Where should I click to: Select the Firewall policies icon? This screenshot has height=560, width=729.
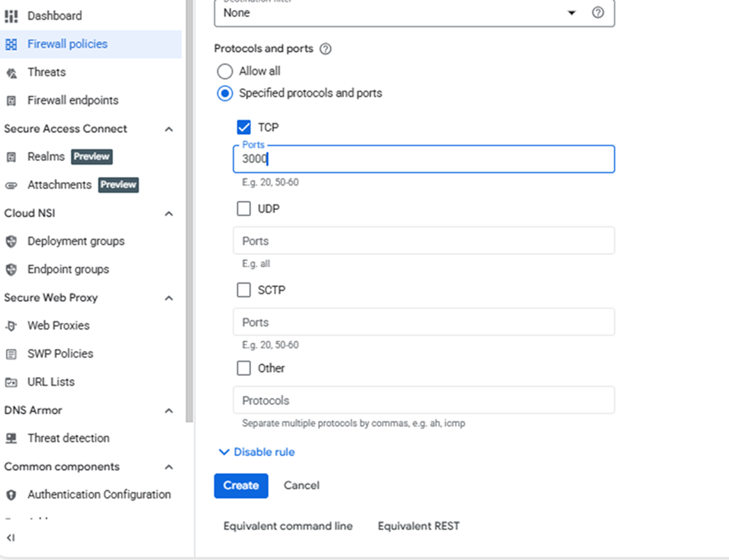[x=11, y=44]
